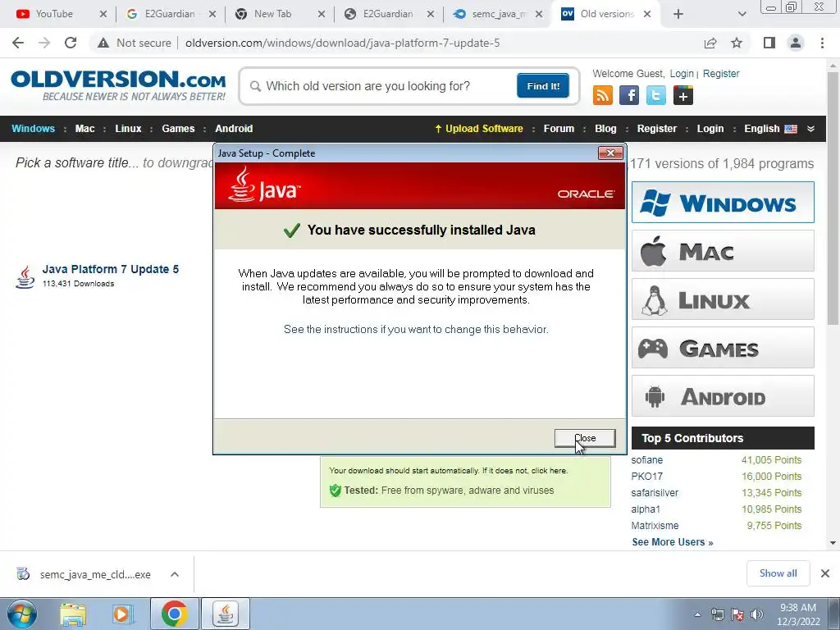The height and width of the screenshot is (630, 840).
Task: Click the big Android platform banner
Action: 723,396
